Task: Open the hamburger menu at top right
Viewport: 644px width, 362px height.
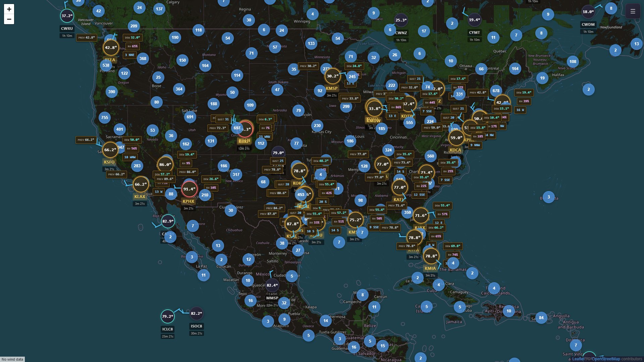Action: (632, 11)
